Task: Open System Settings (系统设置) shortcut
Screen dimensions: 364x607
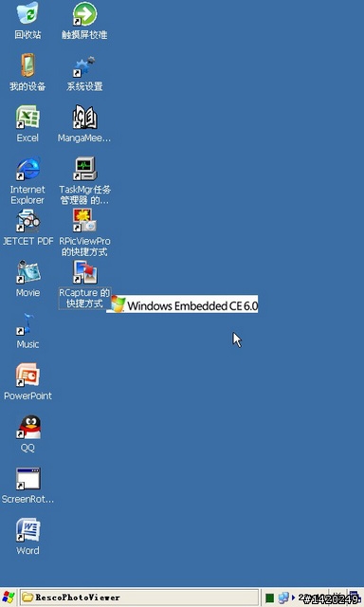Action: tap(84, 66)
